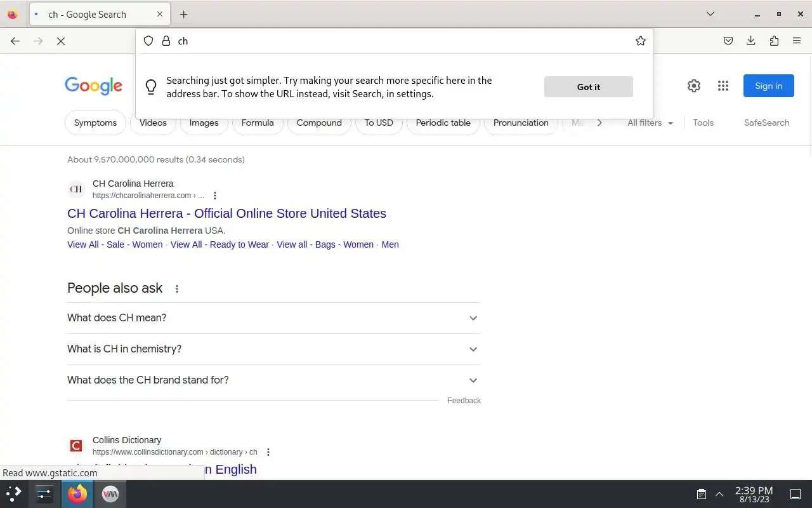Open 'View all - Bags - Women' sitelink
The width and height of the screenshot is (812, 508).
[325, 244]
